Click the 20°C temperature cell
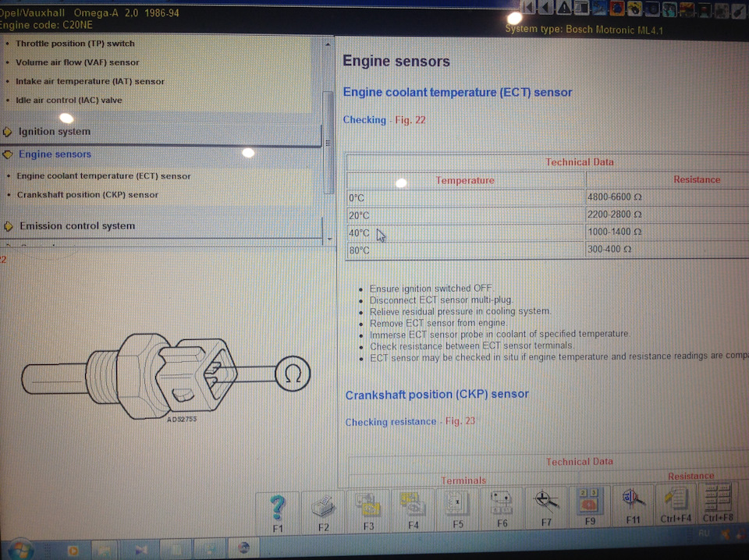Viewport: 749px width, 560px height. click(466, 215)
